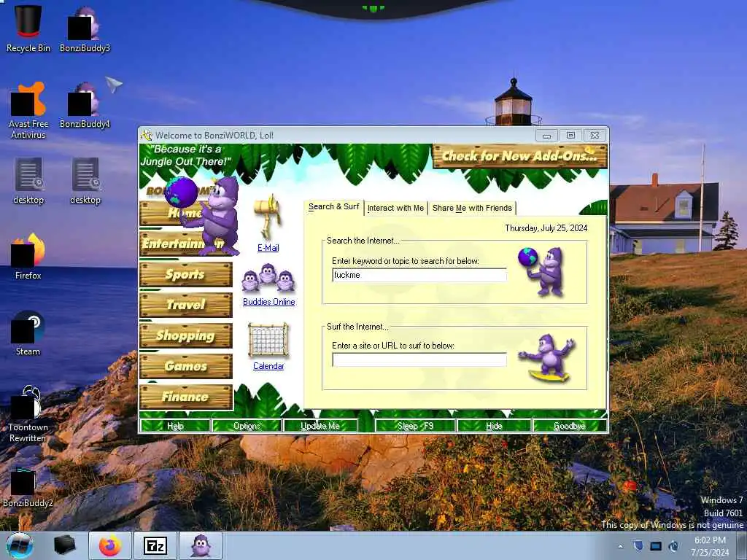Viewport: 747px width, 560px height.
Task: Click the power tray icon
Action: [673, 546]
